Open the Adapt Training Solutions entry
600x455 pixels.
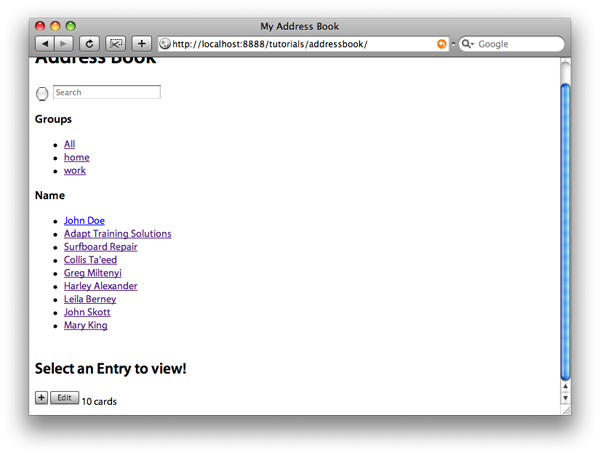(x=117, y=233)
